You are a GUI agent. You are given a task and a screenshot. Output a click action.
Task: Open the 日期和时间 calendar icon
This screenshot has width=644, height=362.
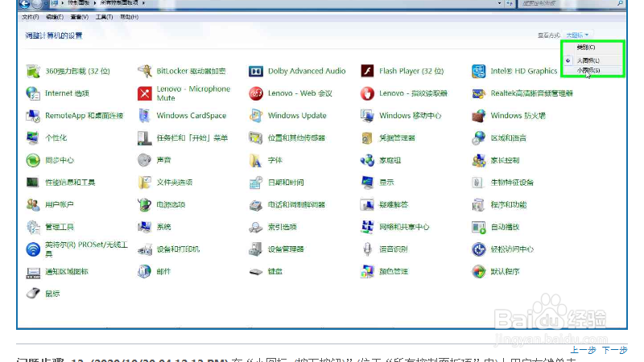pos(256,183)
